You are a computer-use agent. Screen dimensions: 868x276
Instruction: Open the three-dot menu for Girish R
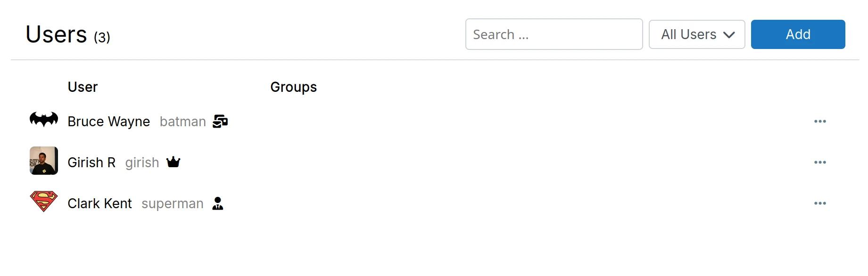820,162
